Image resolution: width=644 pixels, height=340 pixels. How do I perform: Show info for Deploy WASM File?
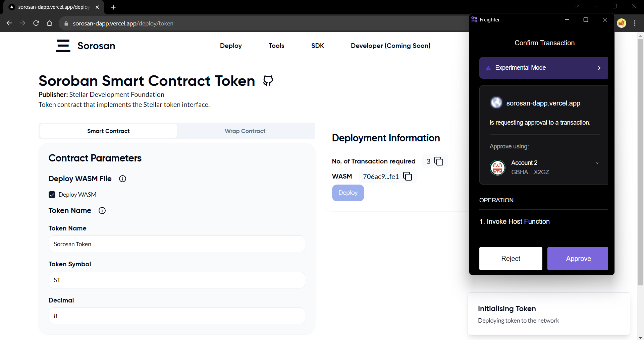[123, 179]
